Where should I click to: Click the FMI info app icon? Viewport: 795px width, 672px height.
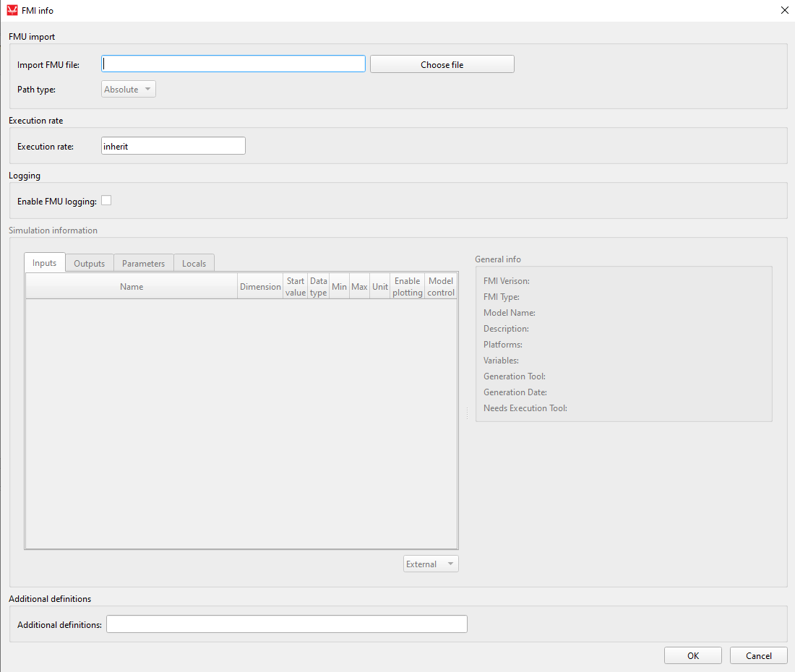12,11
